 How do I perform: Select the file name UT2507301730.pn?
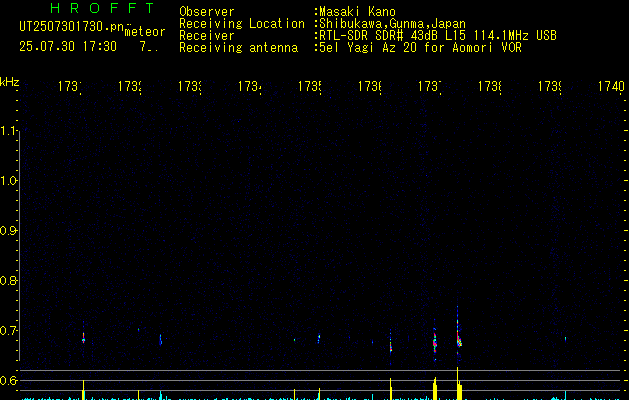pos(72,27)
